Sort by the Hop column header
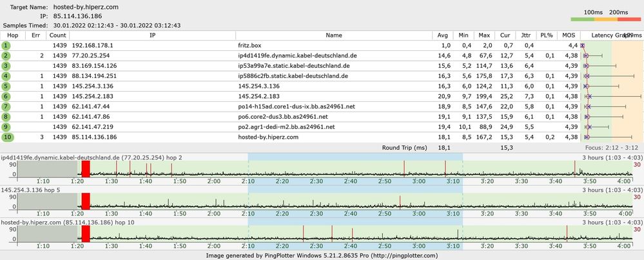This screenshot has height=260, width=644. click(13, 35)
